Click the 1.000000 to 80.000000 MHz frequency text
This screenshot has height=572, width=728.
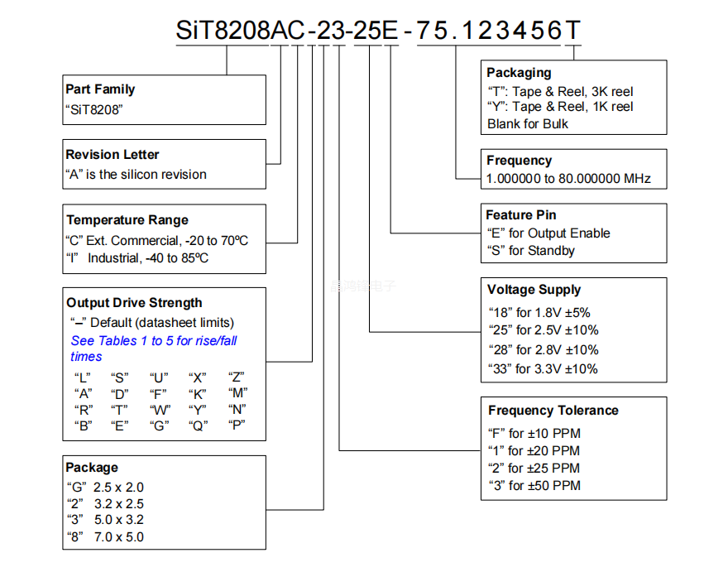point(568,179)
